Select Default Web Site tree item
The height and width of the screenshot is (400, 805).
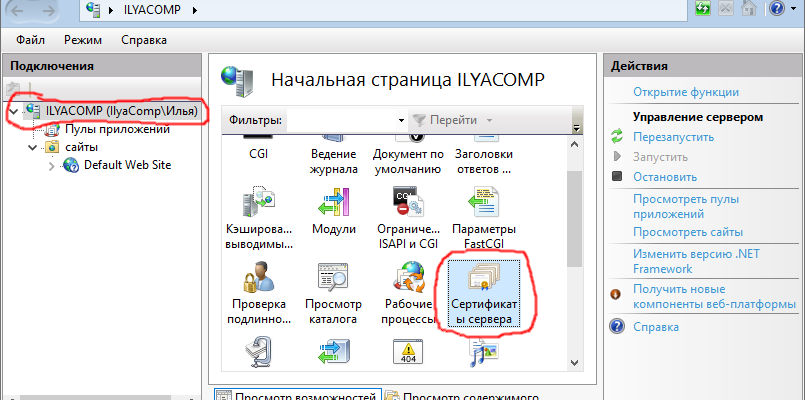click(127, 165)
